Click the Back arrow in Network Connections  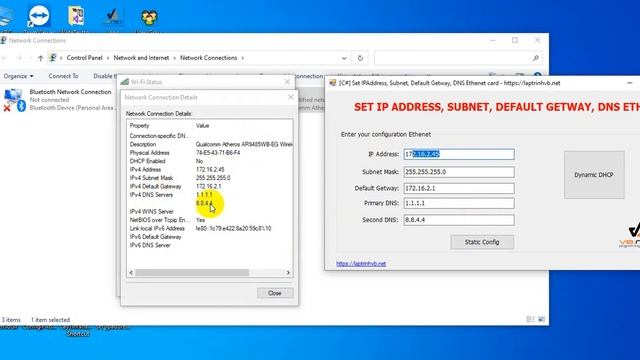point(5,58)
